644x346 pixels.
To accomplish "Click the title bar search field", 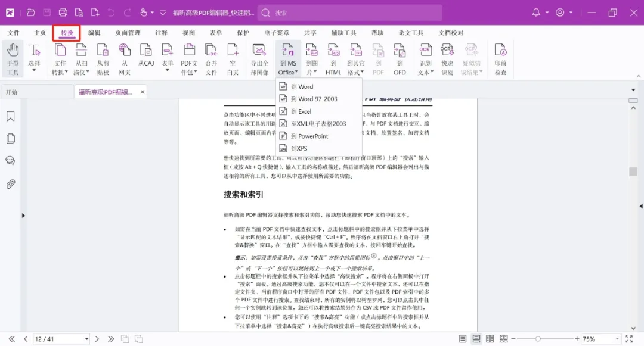I will click(x=350, y=13).
